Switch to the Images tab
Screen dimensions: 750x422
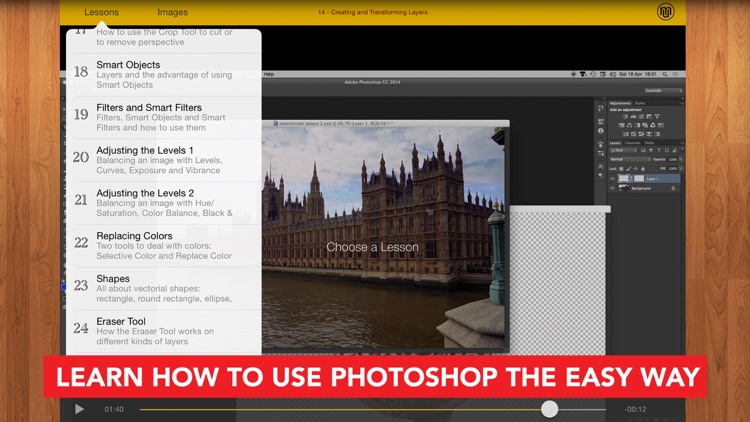(173, 12)
